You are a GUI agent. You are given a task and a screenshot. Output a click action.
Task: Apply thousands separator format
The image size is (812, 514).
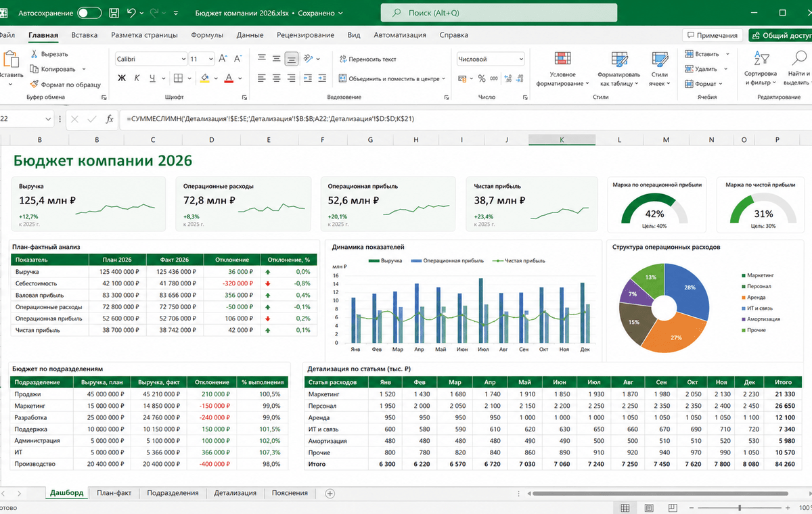click(495, 78)
